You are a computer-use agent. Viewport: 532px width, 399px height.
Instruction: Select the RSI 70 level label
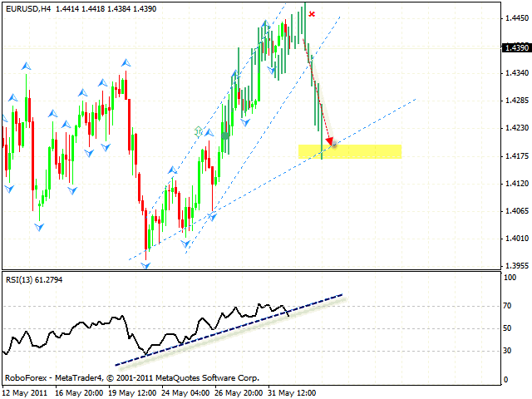507,306
